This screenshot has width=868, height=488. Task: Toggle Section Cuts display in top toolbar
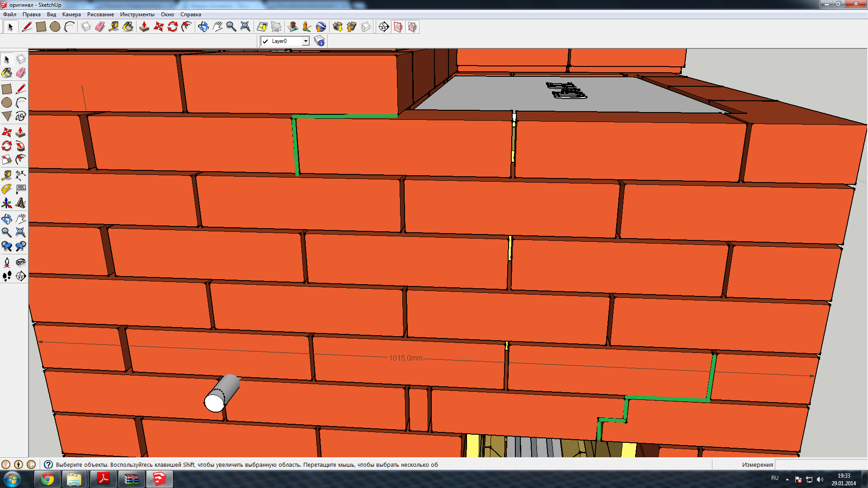point(412,27)
